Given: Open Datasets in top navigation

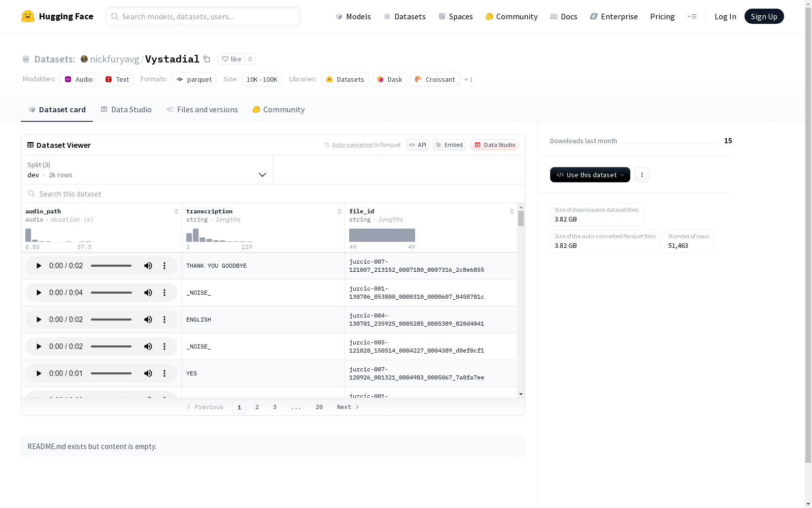Looking at the screenshot, I should (x=404, y=16).
